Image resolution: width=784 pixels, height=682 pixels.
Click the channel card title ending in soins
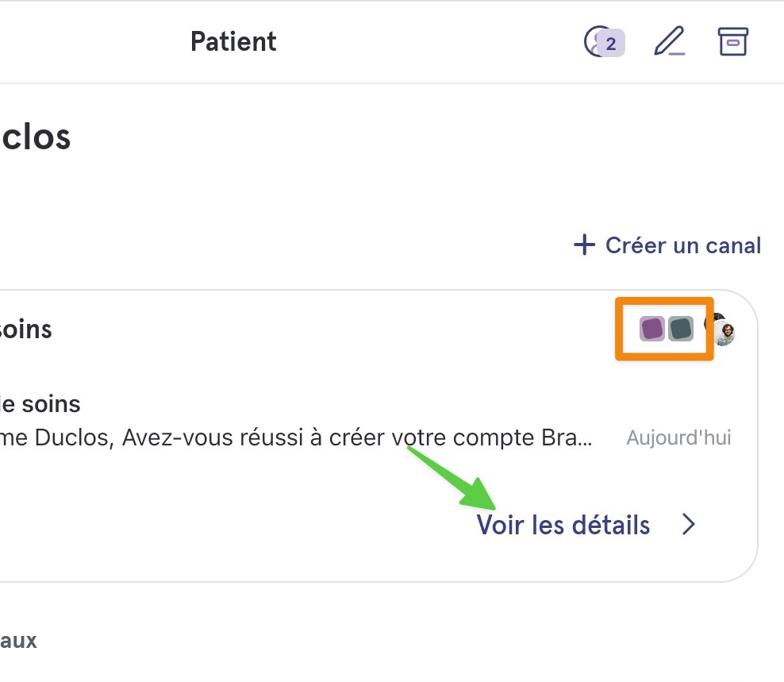(26, 329)
